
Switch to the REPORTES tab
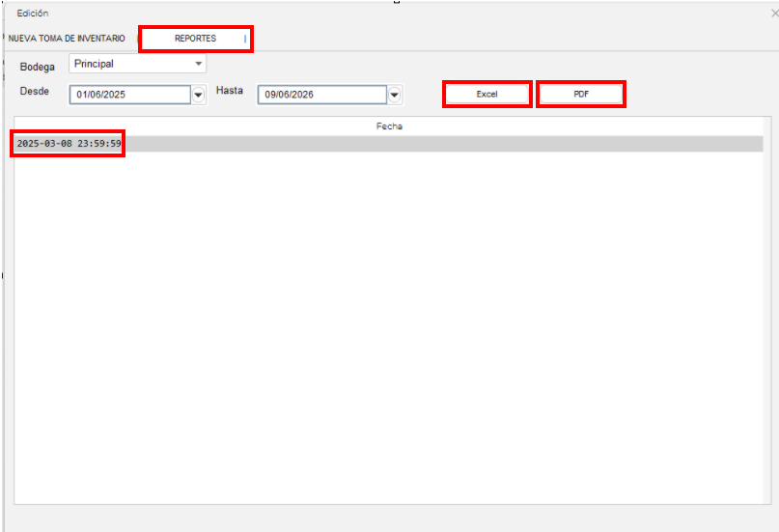[195, 39]
